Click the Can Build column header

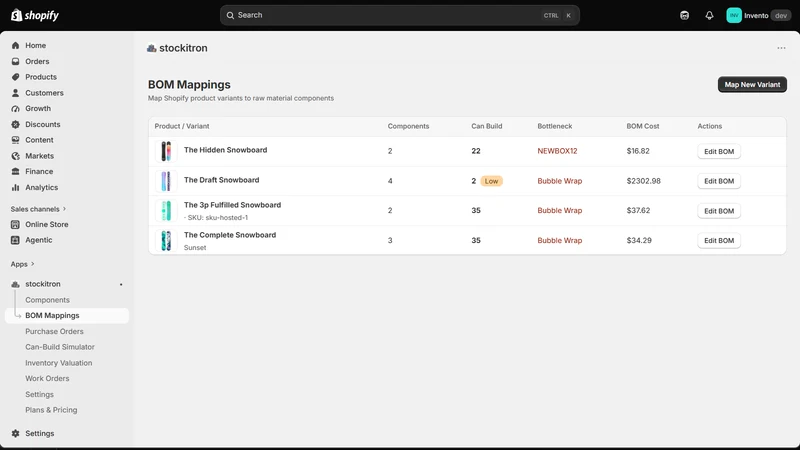pos(487,126)
